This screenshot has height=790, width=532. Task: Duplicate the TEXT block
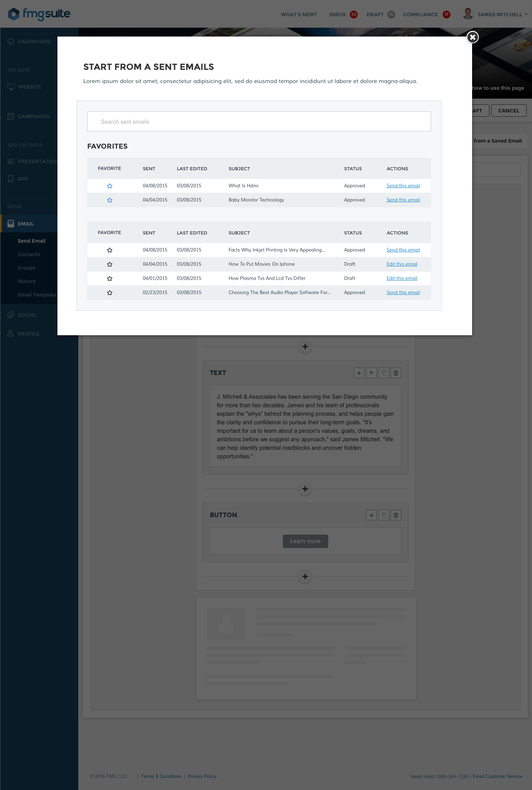point(384,373)
